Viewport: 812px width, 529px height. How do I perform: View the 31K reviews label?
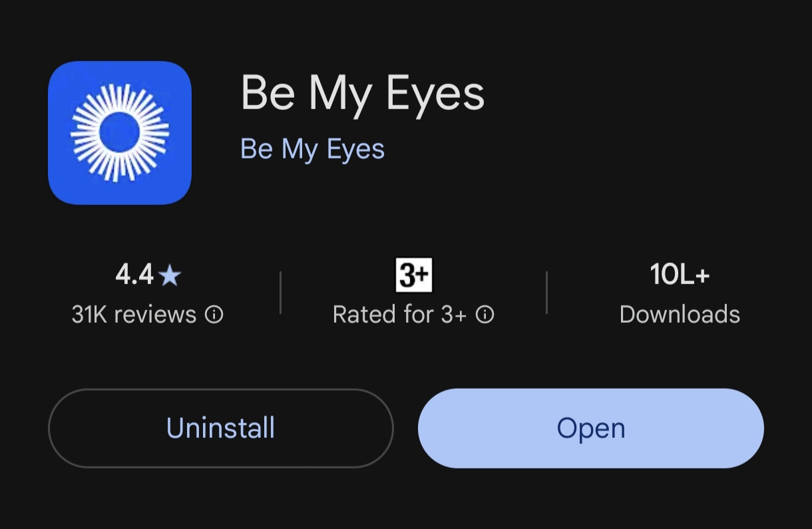click(134, 314)
